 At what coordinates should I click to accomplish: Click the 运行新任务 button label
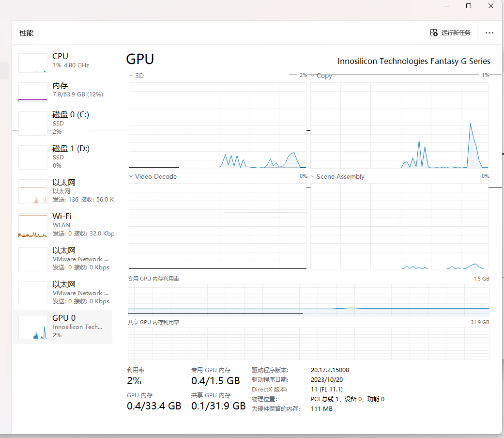456,33
